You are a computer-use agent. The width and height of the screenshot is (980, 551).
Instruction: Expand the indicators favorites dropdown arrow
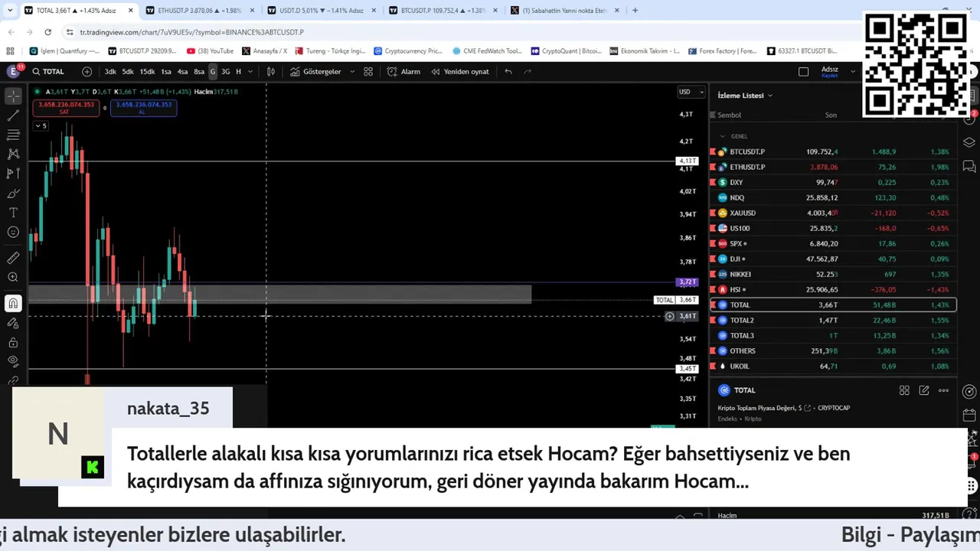(352, 71)
